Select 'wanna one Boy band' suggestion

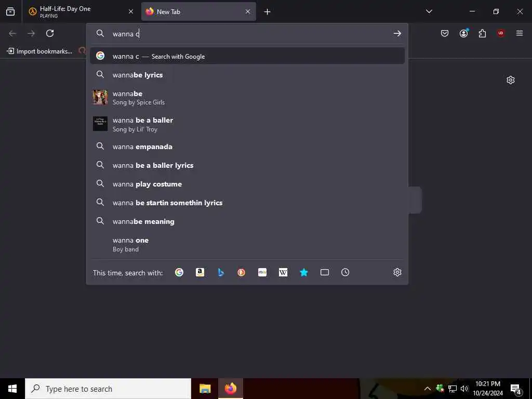point(247,244)
